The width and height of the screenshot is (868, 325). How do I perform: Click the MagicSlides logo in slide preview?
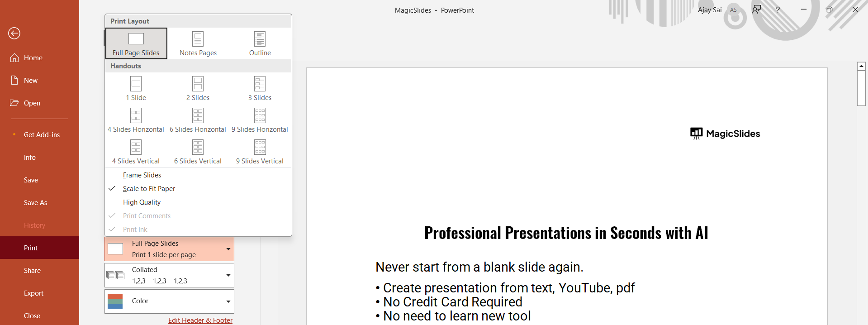725,134
